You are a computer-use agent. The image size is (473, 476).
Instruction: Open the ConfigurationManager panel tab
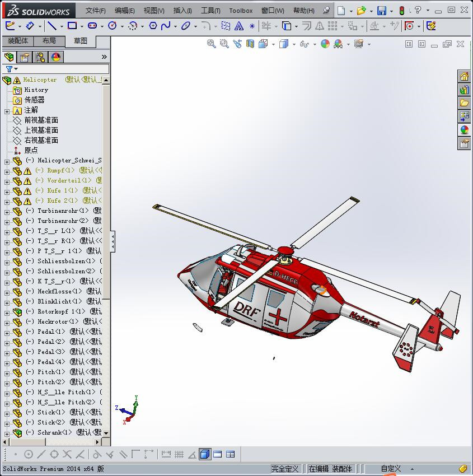(40, 57)
